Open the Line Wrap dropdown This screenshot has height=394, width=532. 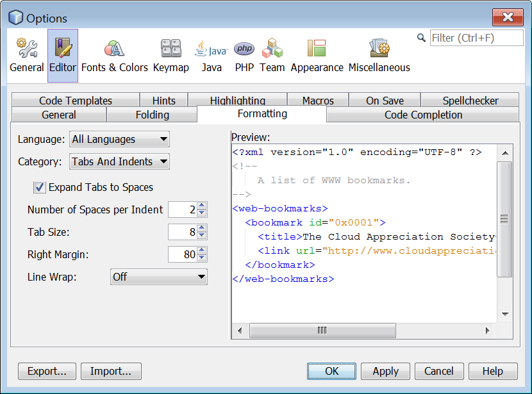(x=159, y=277)
